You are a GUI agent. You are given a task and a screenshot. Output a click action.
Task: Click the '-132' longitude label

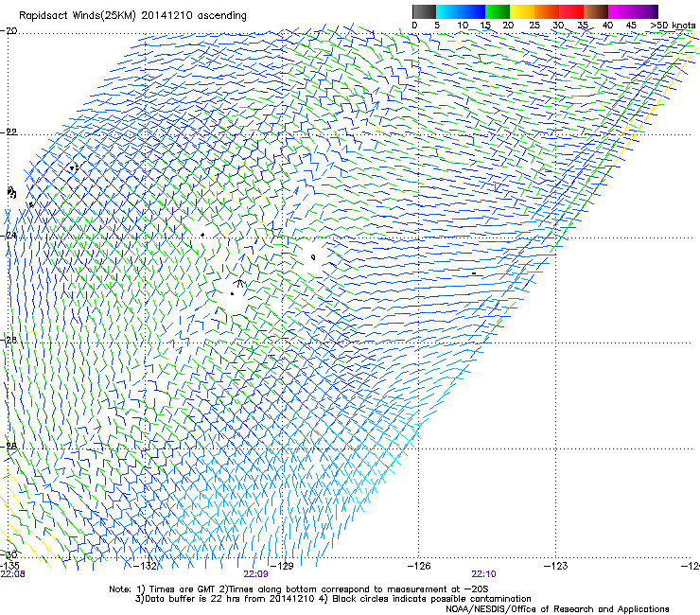tap(146, 566)
